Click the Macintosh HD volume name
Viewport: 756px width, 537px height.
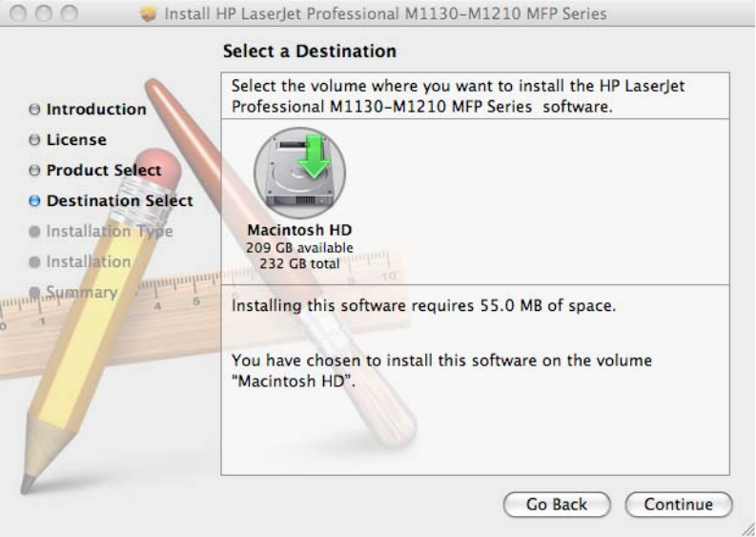click(299, 230)
